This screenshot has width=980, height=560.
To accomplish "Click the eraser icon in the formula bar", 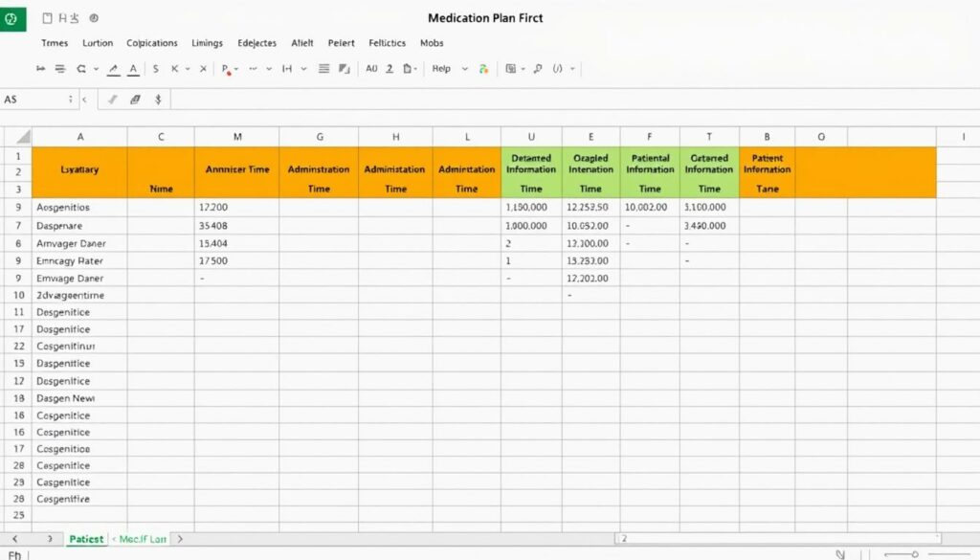I will [x=135, y=100].
